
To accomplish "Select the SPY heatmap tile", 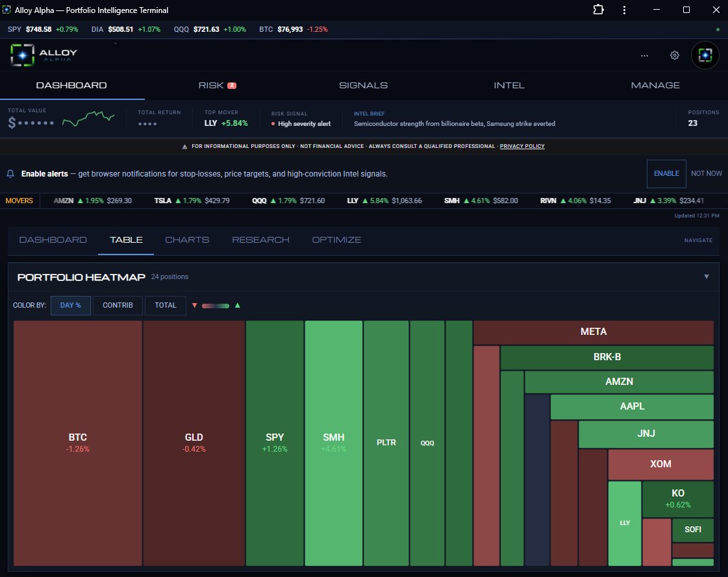I will (x=275, y=443).
